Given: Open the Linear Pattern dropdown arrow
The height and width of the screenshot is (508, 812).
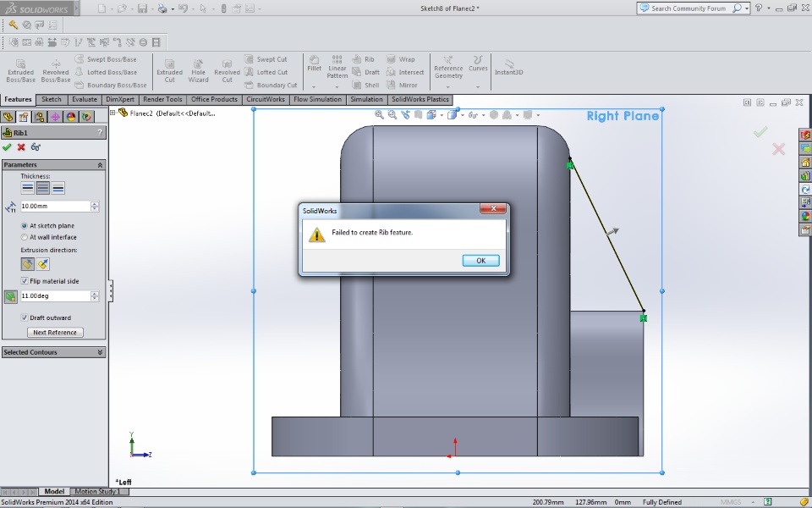Looking at the screenshot, I should (x=337, y=86).
